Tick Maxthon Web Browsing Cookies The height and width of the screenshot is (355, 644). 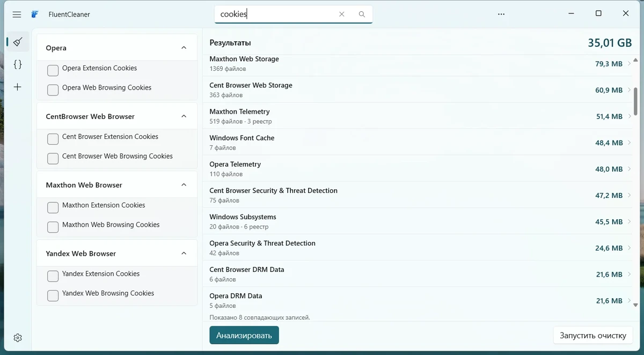(53, 227)
